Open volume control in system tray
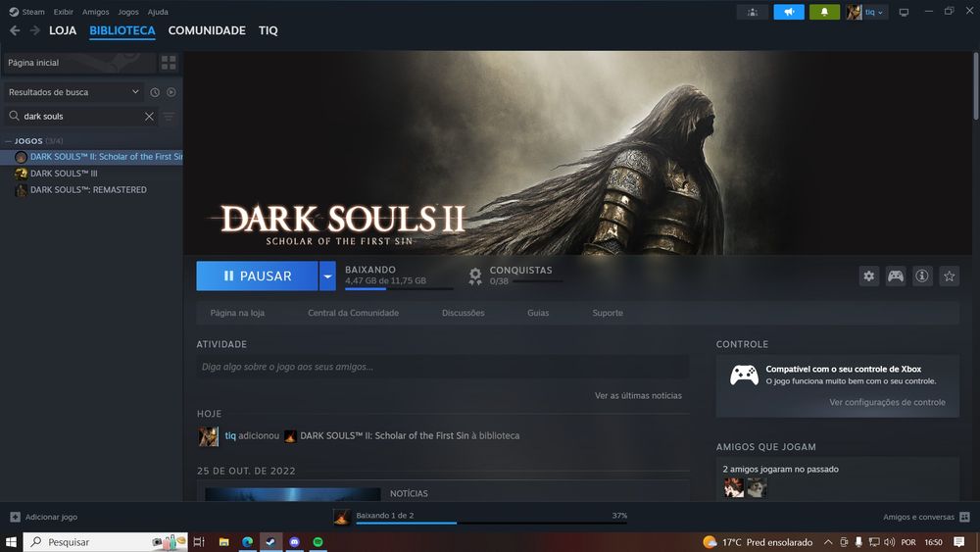Viewport: 980px width, 552px height. pos(890,542)
